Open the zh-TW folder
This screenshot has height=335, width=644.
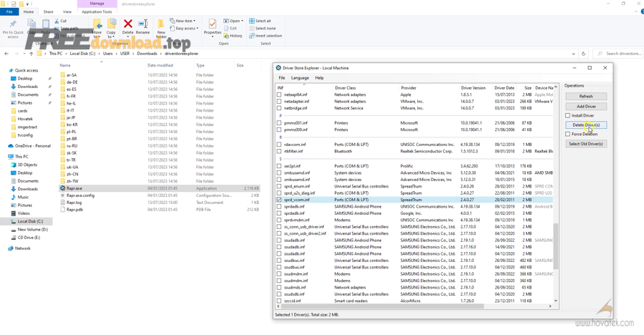click(x=72, y=181)
